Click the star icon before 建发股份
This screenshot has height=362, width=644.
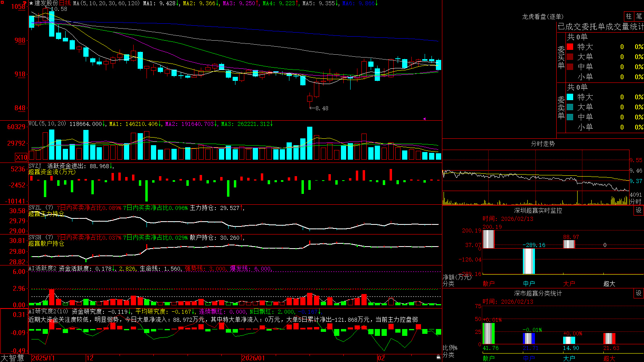[x=31, y=3]
